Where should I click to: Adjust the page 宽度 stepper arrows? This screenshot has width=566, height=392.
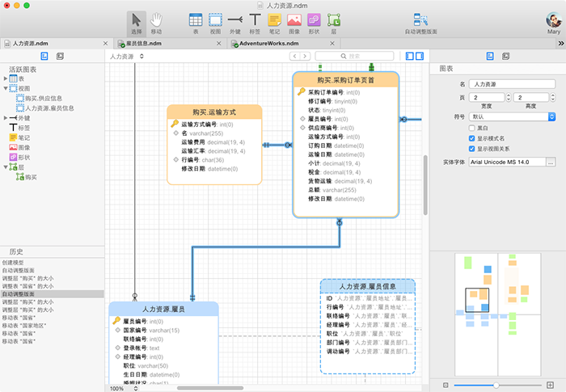coord(509,98)
